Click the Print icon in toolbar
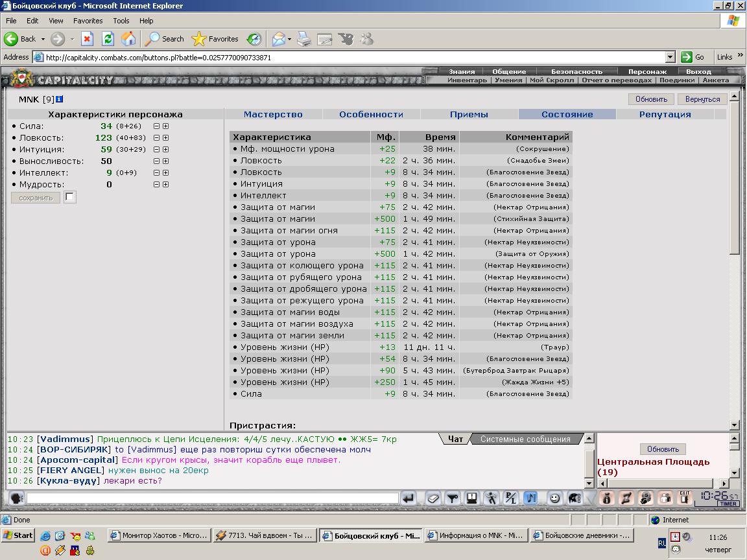Viewport: 747px width, 560px height. tap(304, 39)
